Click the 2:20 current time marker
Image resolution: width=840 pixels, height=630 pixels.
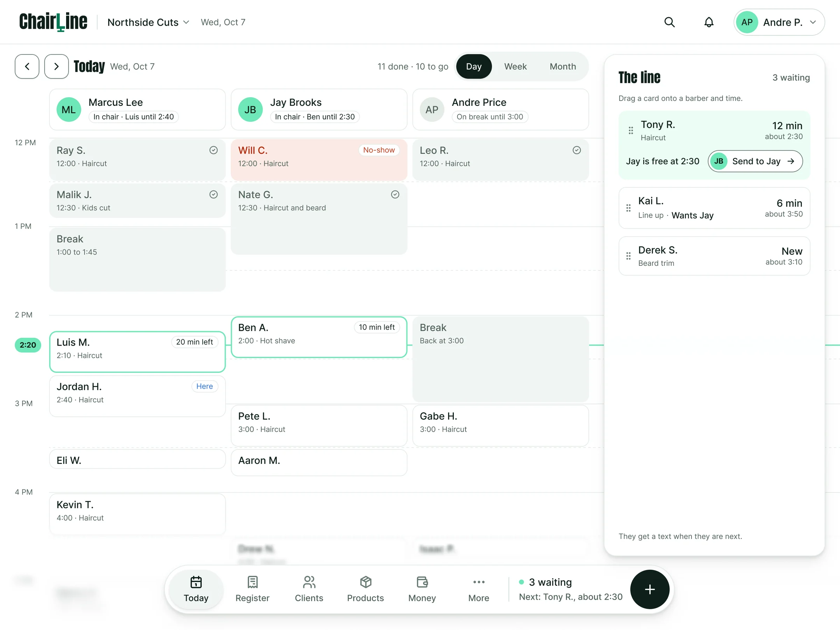[x=28, y=345]
